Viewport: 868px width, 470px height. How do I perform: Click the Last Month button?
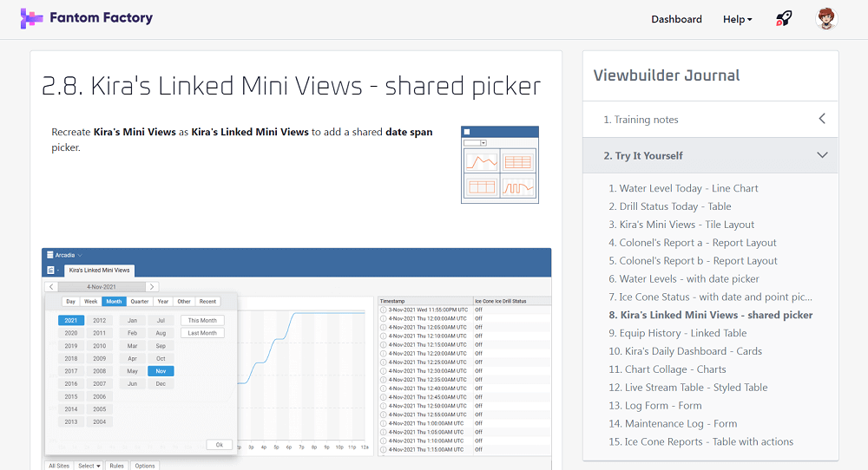202,334
